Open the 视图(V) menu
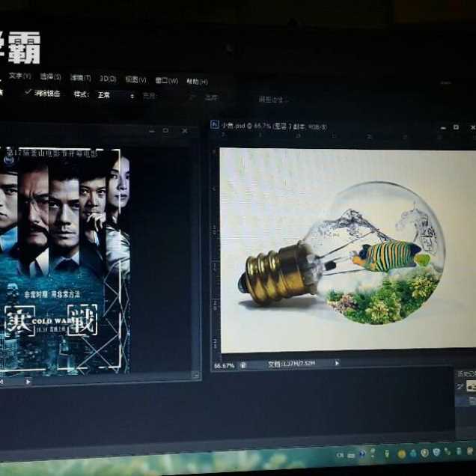Screen dimensions: 476x476 point(135,79)
